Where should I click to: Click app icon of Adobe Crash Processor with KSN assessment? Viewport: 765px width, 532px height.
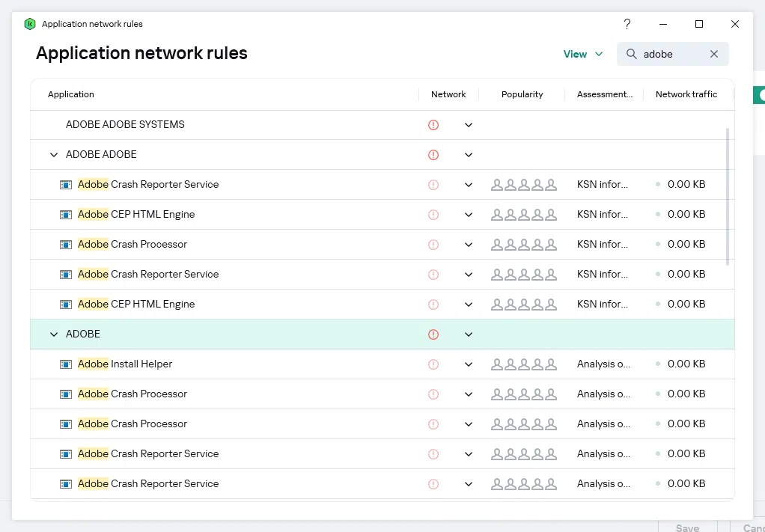(x=66, y=244)
